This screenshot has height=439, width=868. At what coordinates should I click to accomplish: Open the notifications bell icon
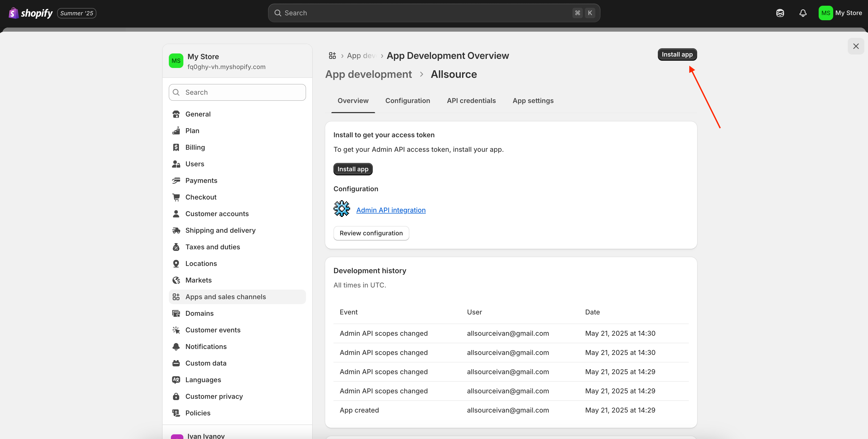(x=803, y=13)
